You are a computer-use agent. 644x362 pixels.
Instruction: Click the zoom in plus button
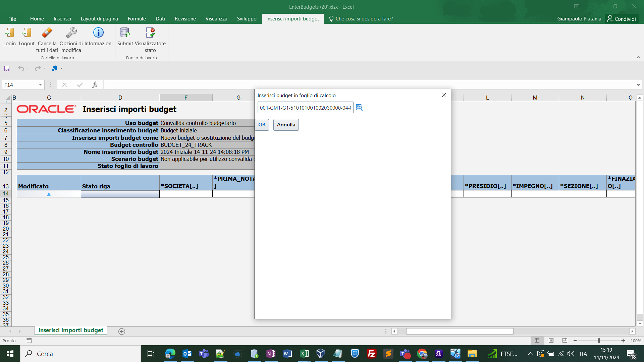point(623,341)
